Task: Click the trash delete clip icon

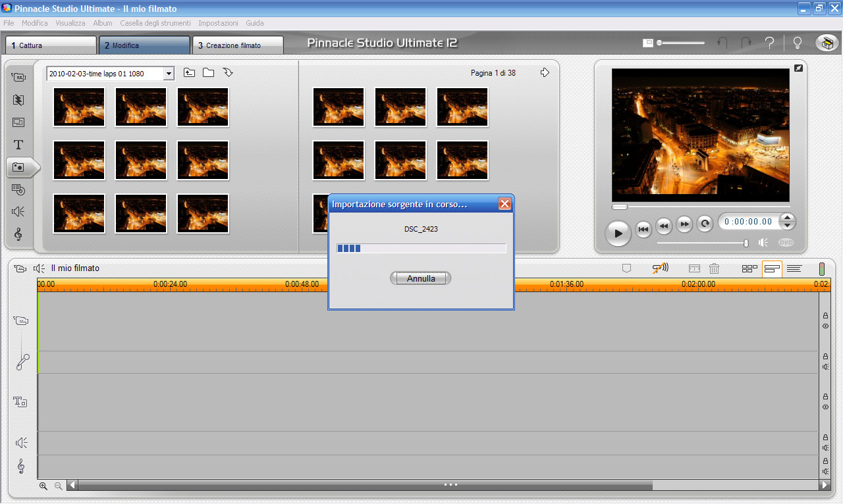Action: pos(714,268)
